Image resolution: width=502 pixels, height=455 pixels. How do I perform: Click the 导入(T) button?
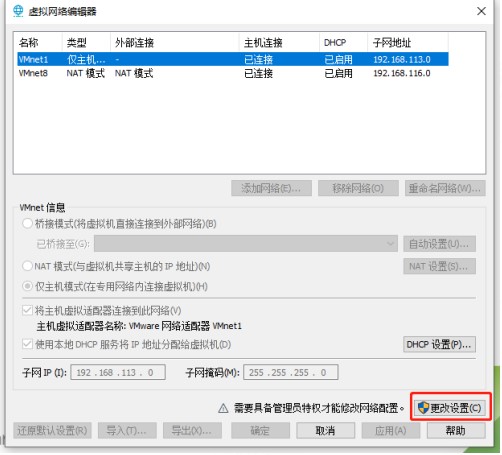coord(127,430)
